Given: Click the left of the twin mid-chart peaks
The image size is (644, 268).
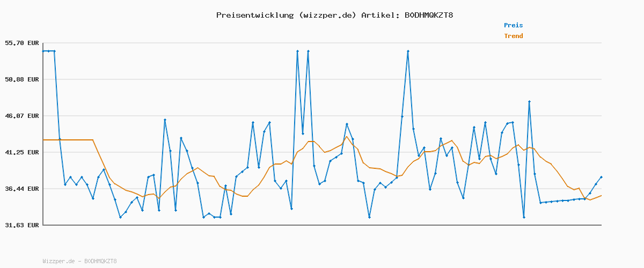Looking at the screenshot, I should coord(297,51).
